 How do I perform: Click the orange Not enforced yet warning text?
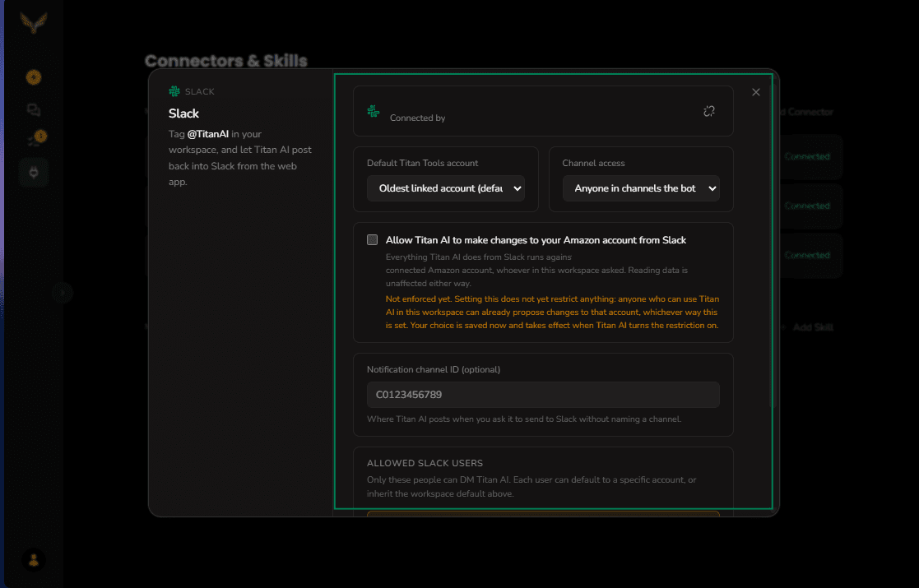click(552, 313)
